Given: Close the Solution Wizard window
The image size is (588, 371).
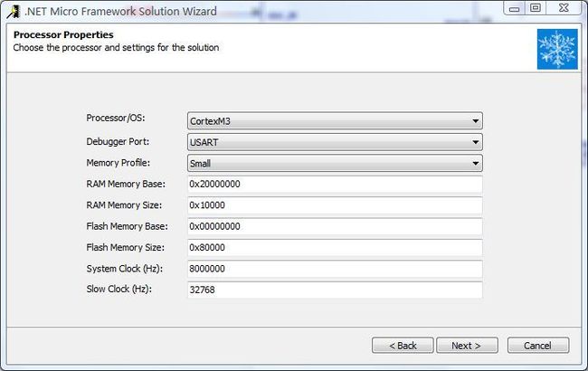Looking at the screenshot, I should 564,8.
